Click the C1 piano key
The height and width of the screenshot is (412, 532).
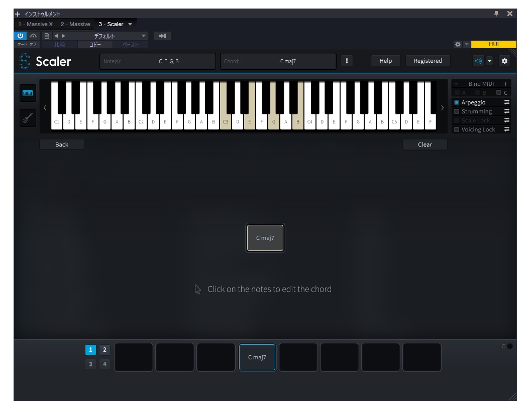(57, 122)
